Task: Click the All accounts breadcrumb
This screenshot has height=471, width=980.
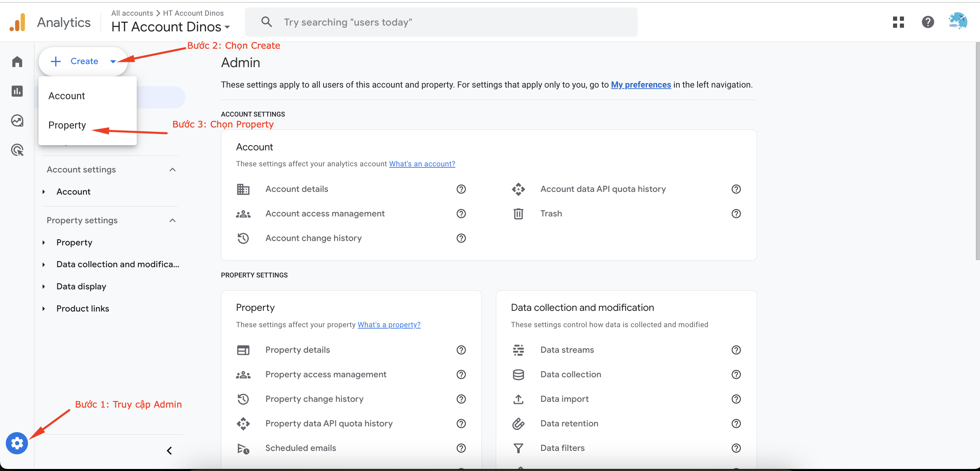Action: click(x=132, y=13)
